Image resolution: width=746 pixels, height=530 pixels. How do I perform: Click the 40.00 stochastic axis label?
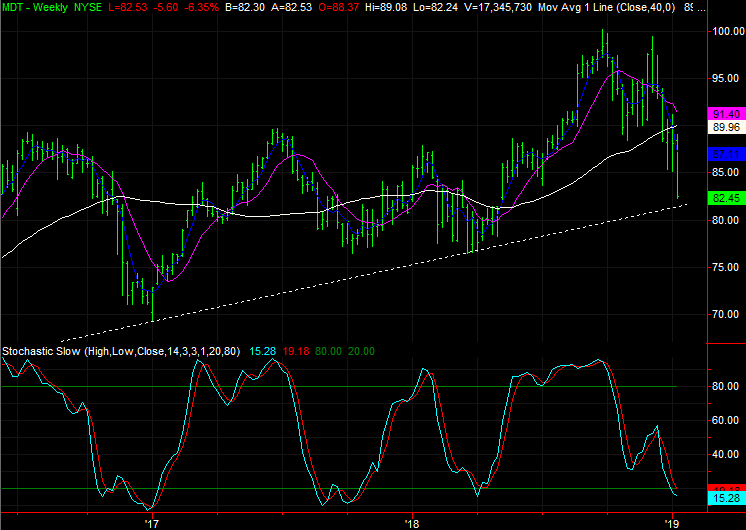coord(726,455)
